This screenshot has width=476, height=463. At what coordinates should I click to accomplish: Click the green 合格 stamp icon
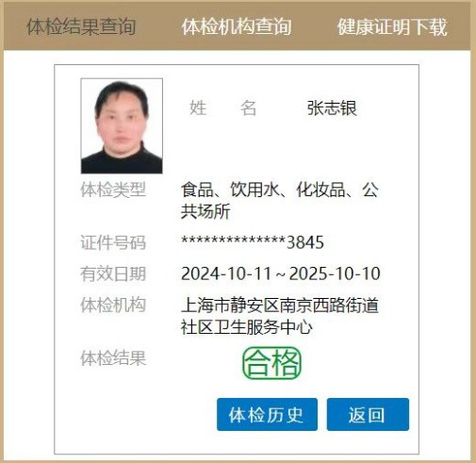[271, 363]
